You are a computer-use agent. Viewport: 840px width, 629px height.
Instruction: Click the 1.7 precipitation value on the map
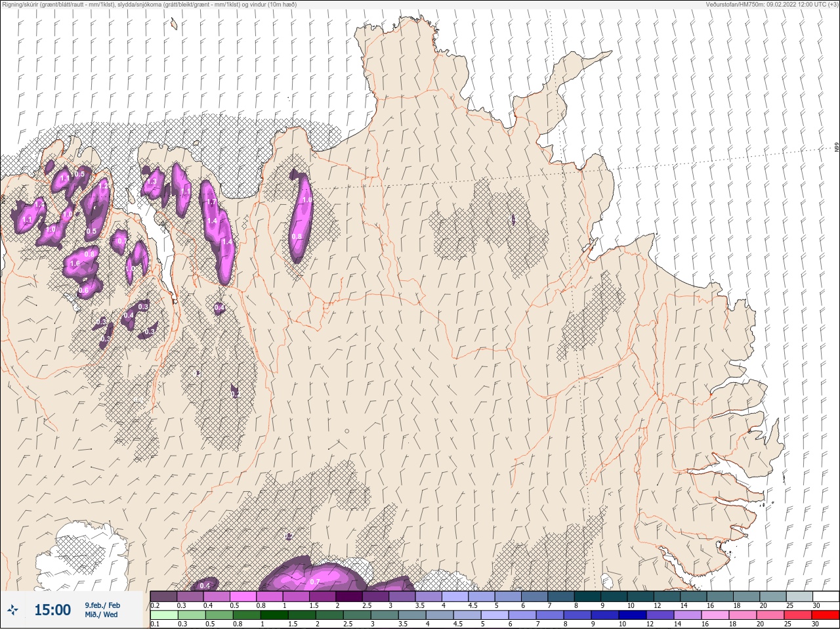pos(211,202)
